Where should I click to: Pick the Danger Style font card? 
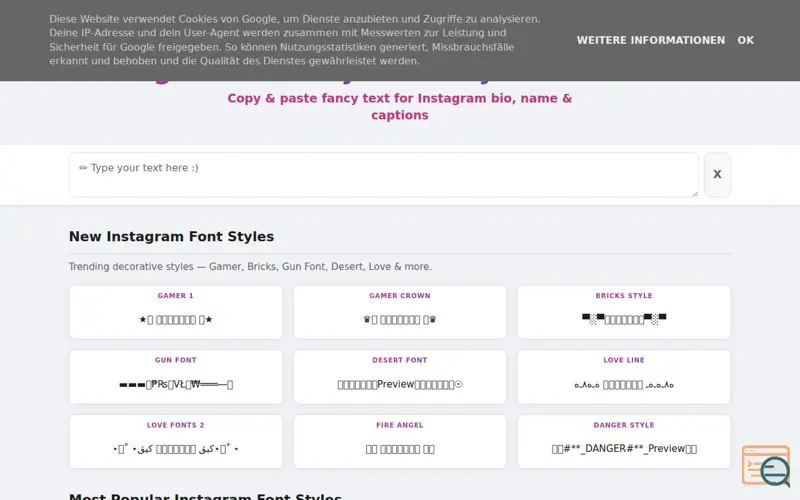click(x=623, y=441)
